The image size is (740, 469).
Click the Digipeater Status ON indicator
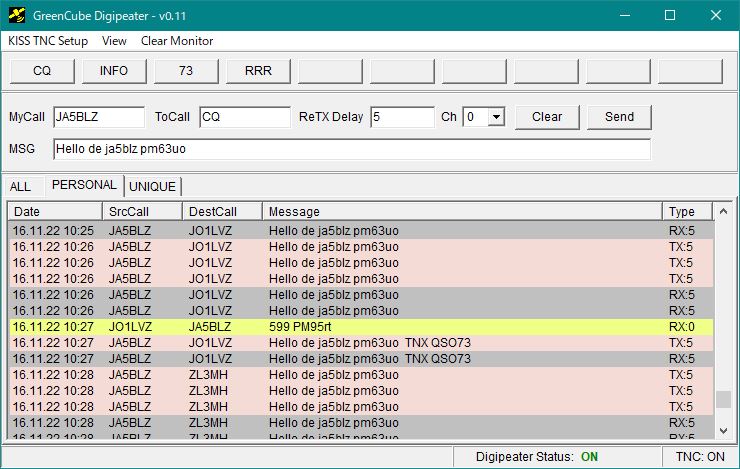589,457
